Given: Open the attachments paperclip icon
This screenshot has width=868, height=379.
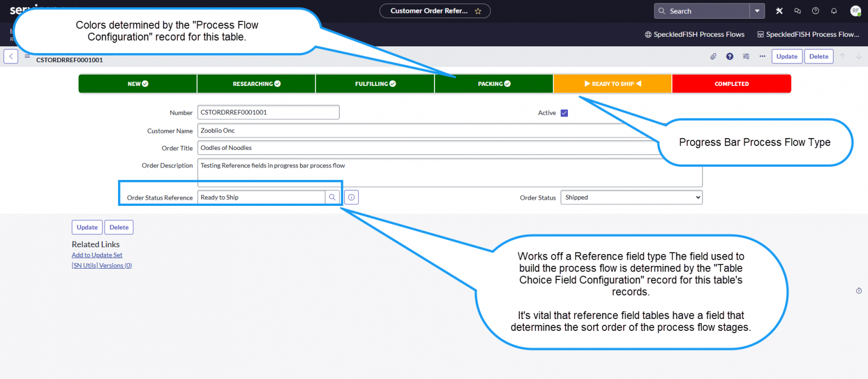Looking at the screenshot, I should [713, 56].
